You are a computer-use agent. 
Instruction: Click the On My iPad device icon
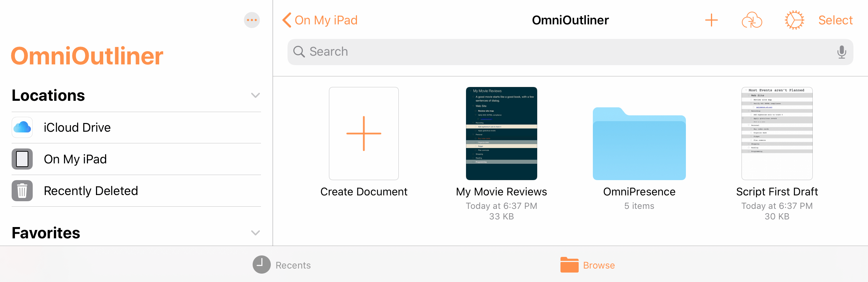coord(22,159)
